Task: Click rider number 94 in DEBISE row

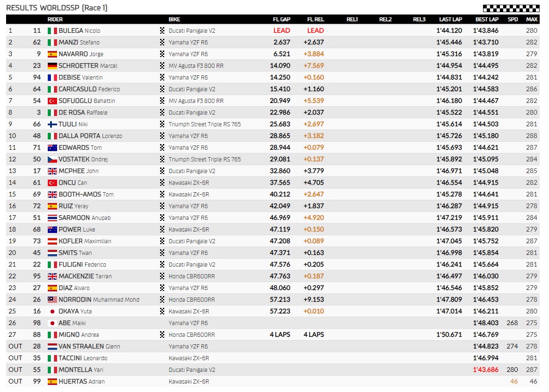Action: [37, 77]
